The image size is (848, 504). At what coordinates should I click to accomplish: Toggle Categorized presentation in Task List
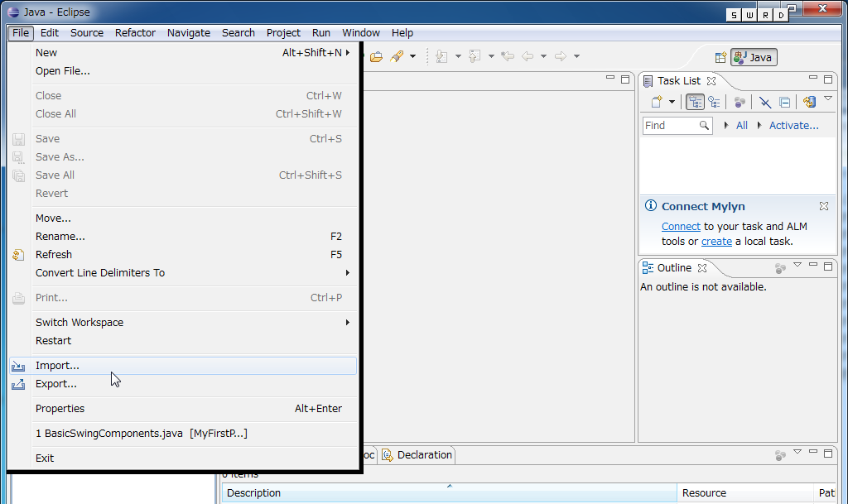[x=695, y=102]
